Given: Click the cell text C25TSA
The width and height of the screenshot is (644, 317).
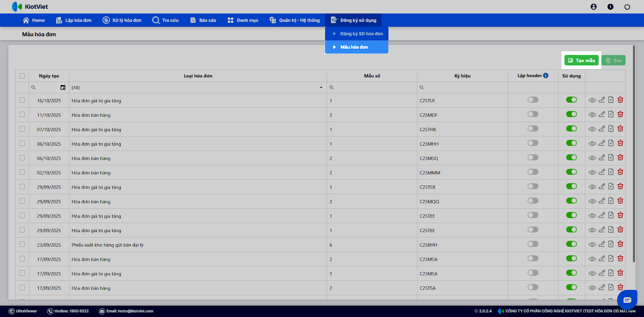Looking at the screenshot, I should pyautogui.click(x=427, y=288).
